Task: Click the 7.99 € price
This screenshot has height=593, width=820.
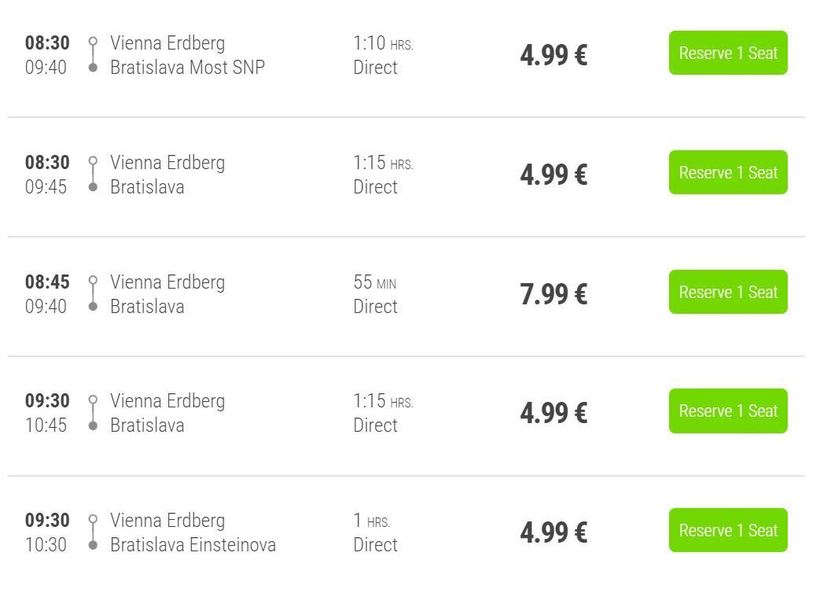Action: pos(553,294)
